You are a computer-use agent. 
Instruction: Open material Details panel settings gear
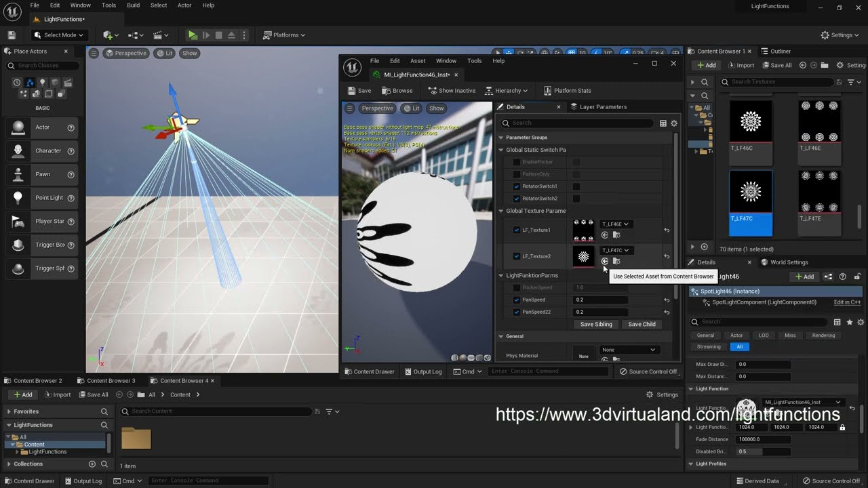coord(674,123)
